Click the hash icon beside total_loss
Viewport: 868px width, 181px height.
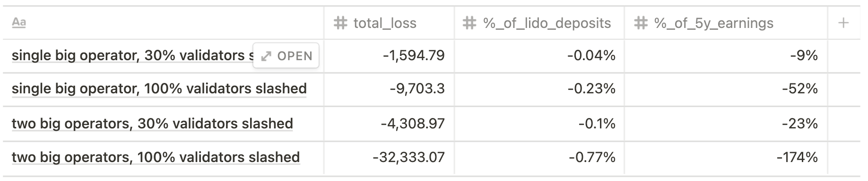[340, 23]
